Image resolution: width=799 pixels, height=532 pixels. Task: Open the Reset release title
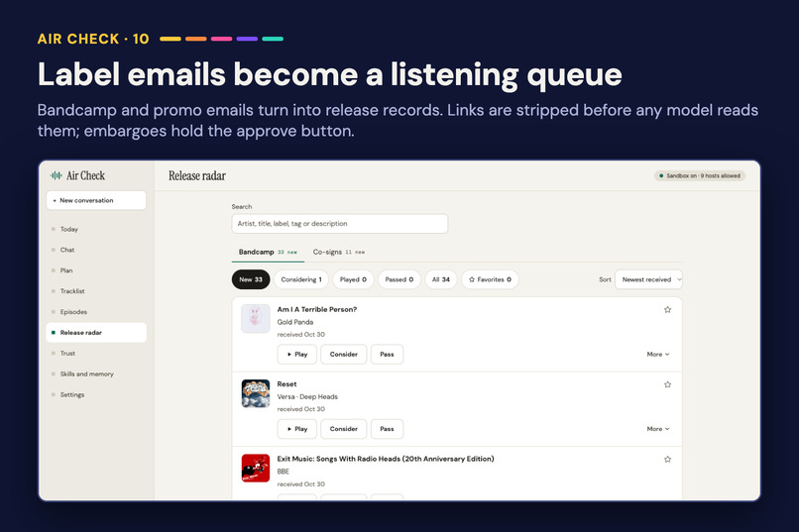coord(286,384)
